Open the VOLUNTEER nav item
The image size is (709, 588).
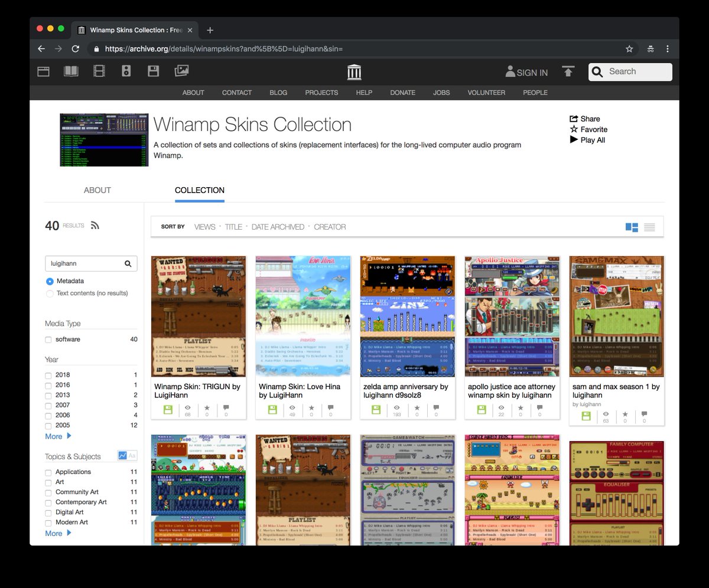click(486, 93)
